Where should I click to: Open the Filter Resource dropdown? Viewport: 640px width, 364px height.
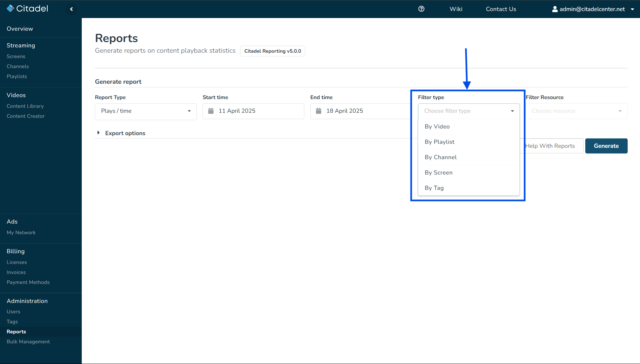577,111
